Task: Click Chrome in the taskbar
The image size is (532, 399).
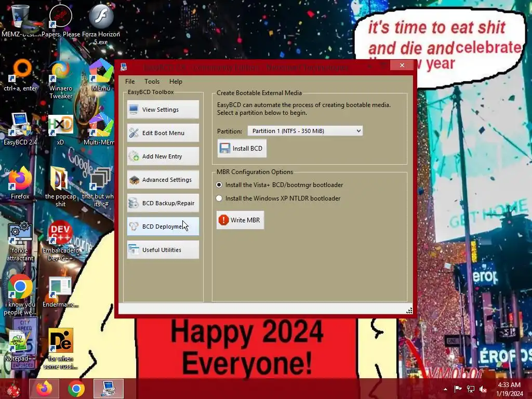Action: click(x=76, y=389)
